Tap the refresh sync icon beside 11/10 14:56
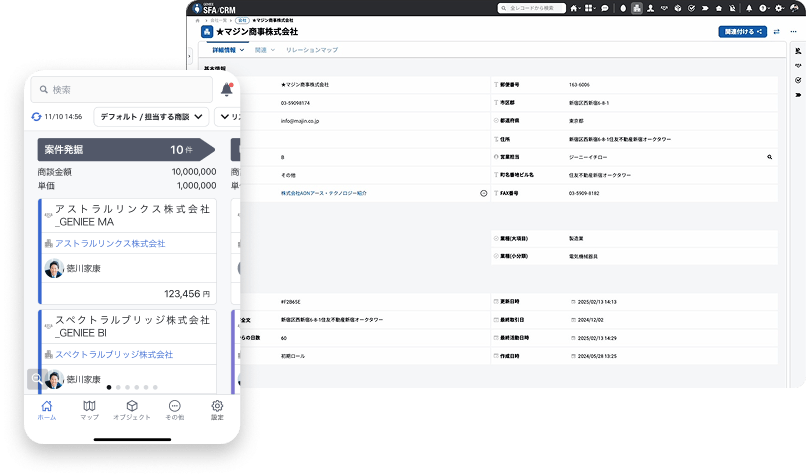This screenshot has width=806, height=476. point(36,117)
